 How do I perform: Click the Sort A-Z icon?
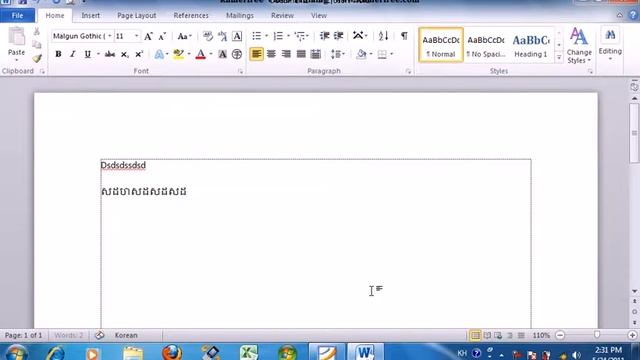383,36
